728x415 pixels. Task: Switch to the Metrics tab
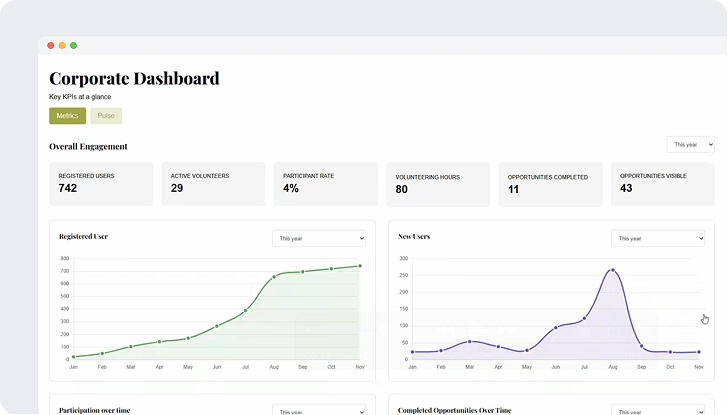click(67, 116)
